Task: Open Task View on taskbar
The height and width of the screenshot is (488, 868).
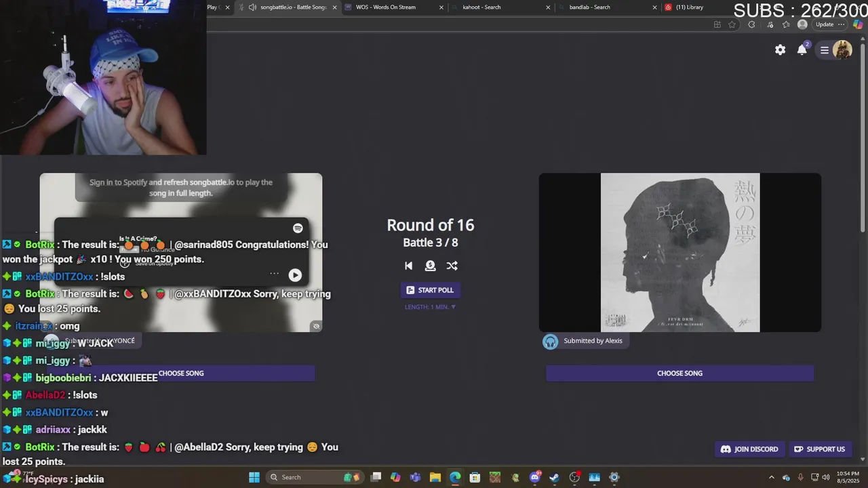Action: [x=376, y=477]
